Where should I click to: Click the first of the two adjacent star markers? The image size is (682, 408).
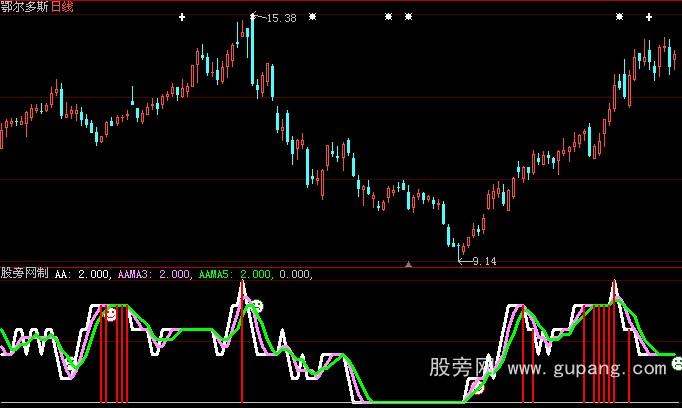point(388,17)
